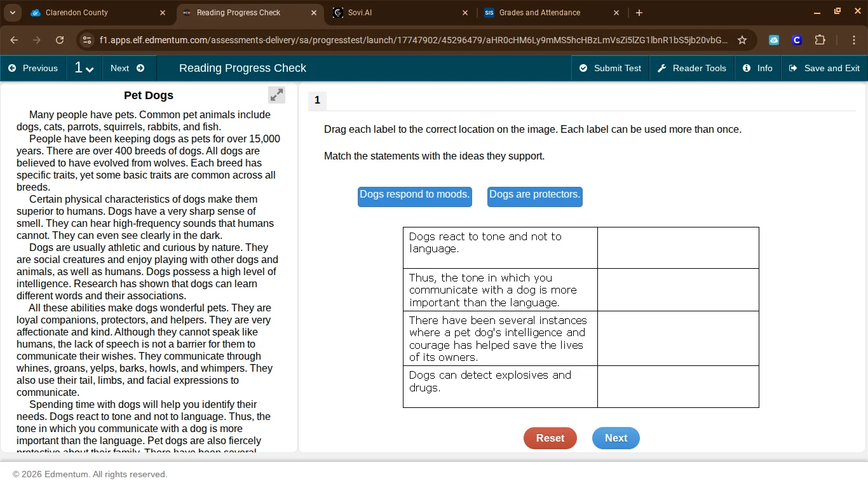Click the 'Pet Dogs' passage title
This screenshot has width=868, height=488.
(x=149, y=95)
